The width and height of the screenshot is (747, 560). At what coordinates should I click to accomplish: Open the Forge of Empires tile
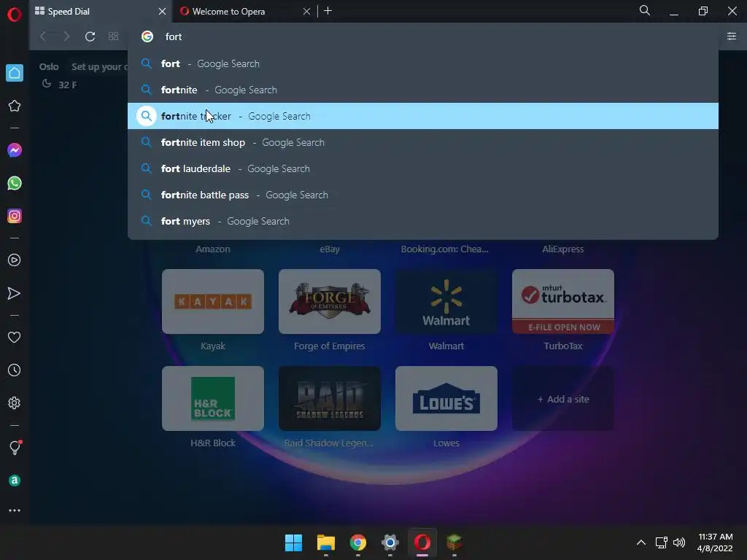pos(330,301)
